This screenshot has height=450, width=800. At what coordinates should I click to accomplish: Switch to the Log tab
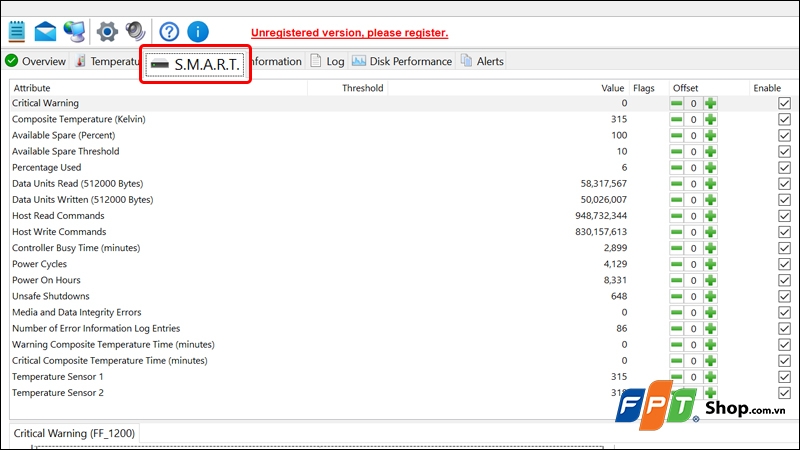point(328,61)
